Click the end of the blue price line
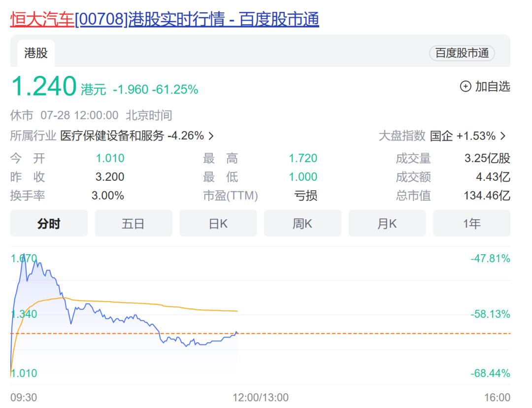Screen dimensions: 532x408 coord(237,332)
